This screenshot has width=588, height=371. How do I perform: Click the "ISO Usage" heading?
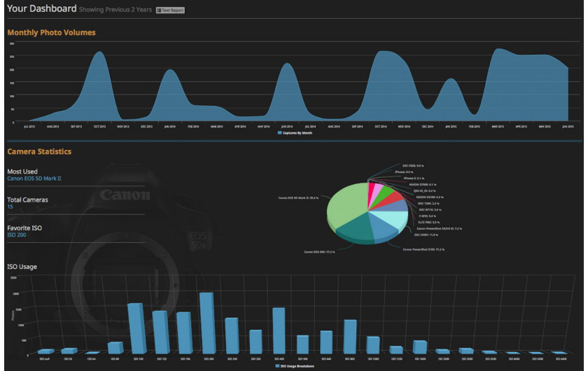(22, 267)
